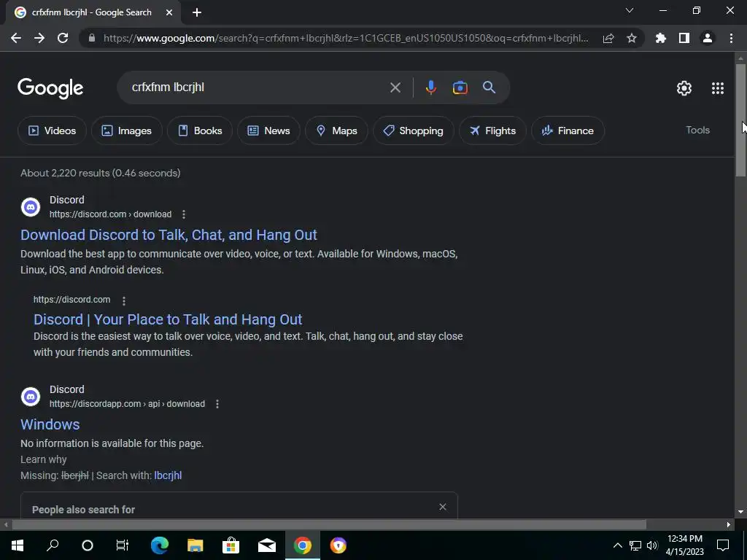The width and height of the screenshot is (747, 560).
Task: Focus the Google search input field
Action: 258,87
